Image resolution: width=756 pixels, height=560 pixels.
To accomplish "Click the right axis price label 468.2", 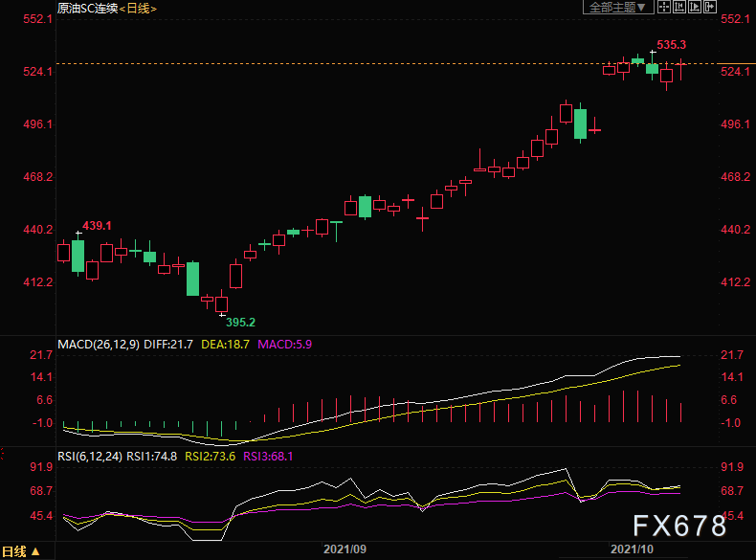I will click(x=735, y=177).
